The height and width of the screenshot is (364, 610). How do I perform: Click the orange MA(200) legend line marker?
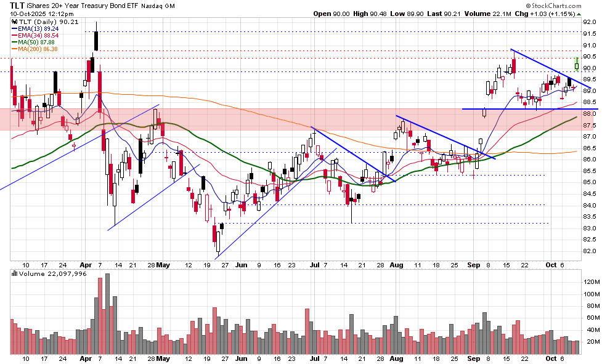[x=14, y=49]
